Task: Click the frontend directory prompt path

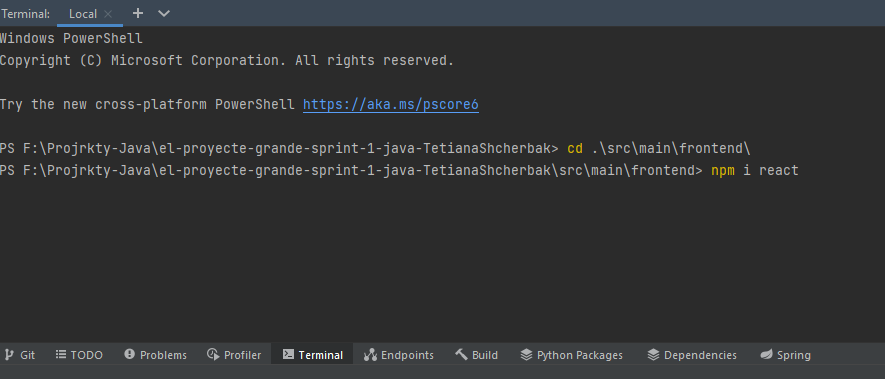Action: 351,171
